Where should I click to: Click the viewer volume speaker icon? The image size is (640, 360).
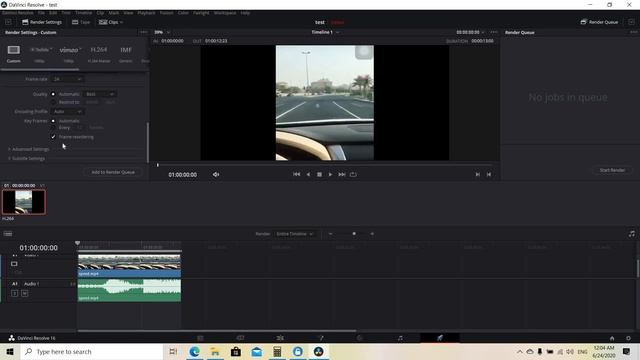(216, 174)
